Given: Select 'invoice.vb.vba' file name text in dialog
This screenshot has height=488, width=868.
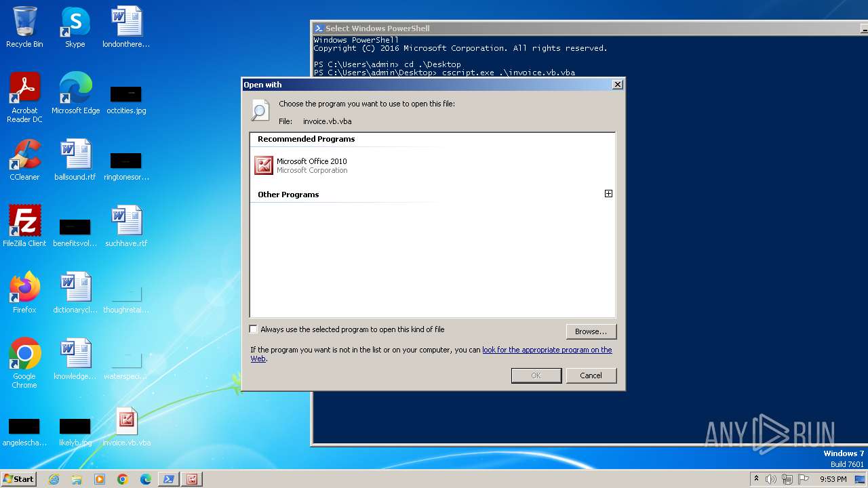Looking at the screenshot, I should coord(327,121).
